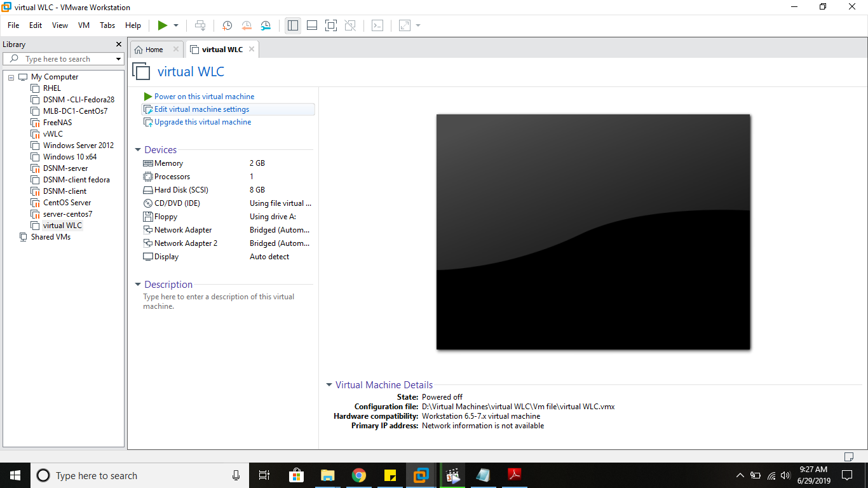
Task: Open the snapshot manager icon
Action: click(x=266, y=25)
